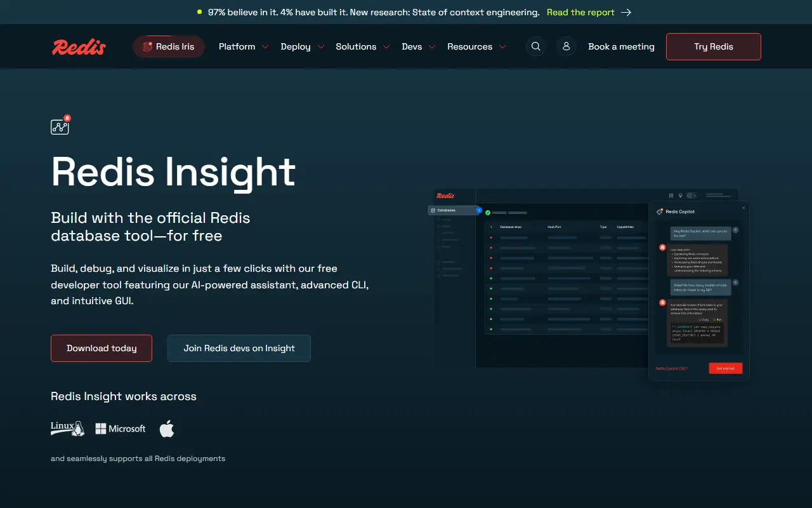
Task: Open the Read the report link
Action: tap(580, 12)
